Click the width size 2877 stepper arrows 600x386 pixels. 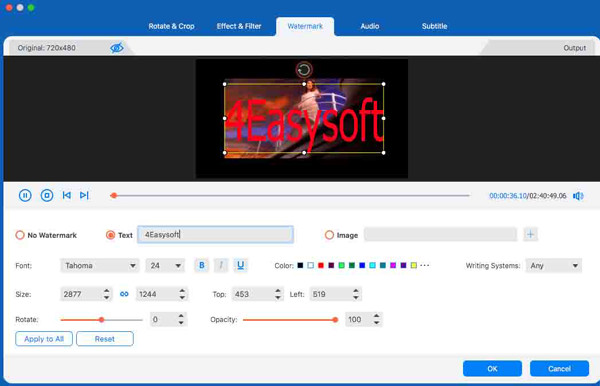click(x=106, y=294)
